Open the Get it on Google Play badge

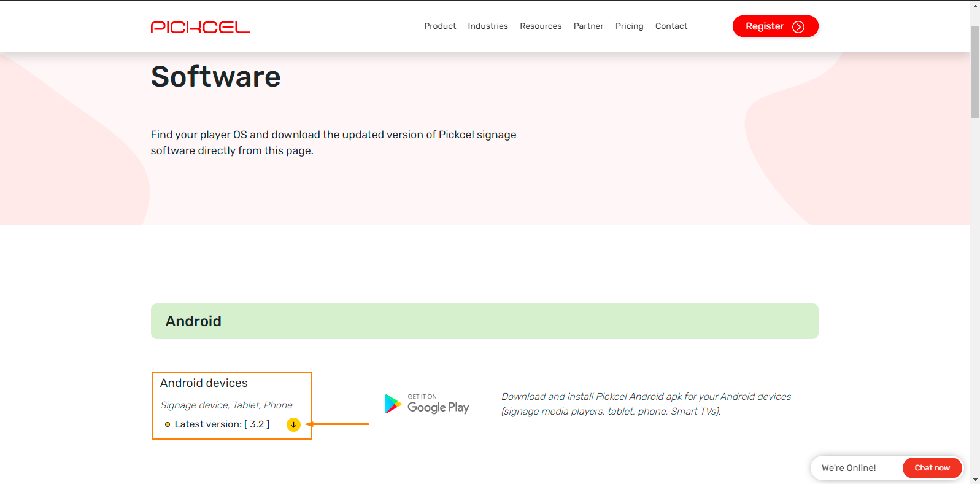pyautogui.click(x=427, y=404)
